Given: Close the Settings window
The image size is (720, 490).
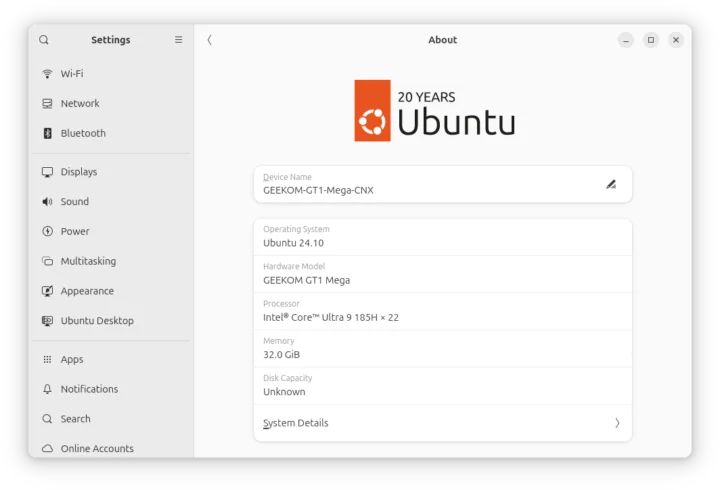Looking at the screenshot, I should point(676,40).
